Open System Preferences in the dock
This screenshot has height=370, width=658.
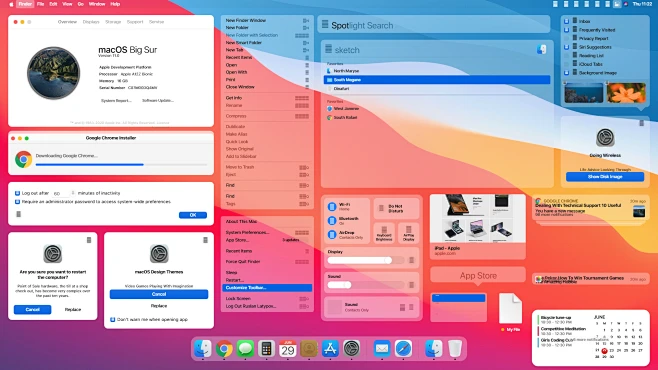pyautogui.click(x=352, y=349)
